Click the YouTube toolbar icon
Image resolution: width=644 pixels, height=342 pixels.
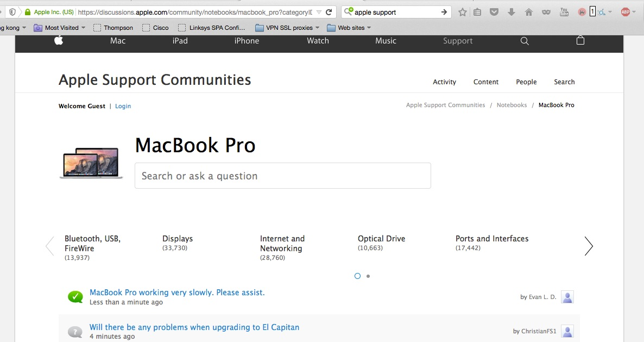(x=564, y=12)
